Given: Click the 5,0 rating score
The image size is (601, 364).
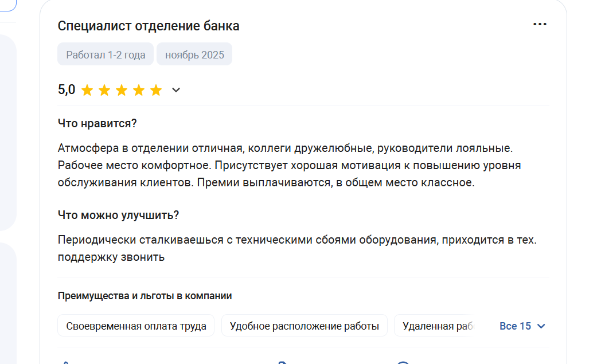Looking at the screenshot, I should (x=67, y=90).
